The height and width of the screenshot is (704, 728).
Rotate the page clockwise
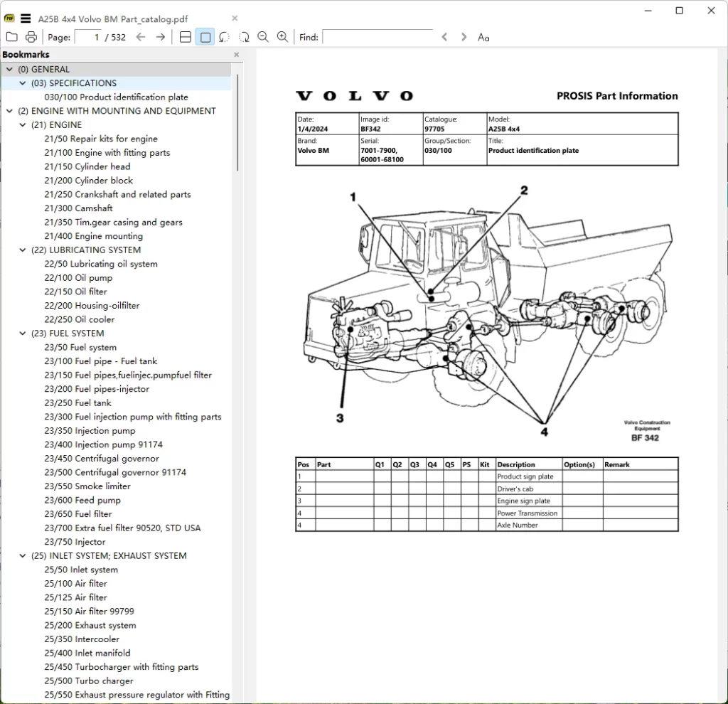click(244, 37)
